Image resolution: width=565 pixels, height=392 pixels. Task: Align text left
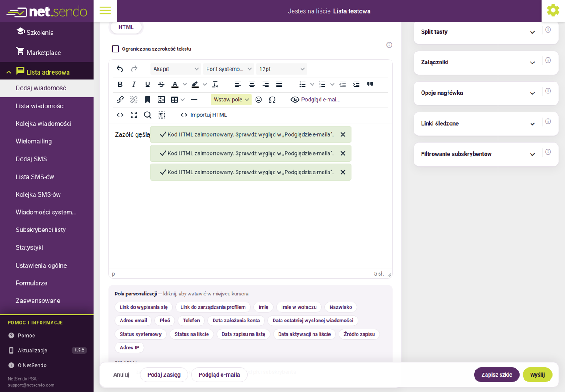238,84
